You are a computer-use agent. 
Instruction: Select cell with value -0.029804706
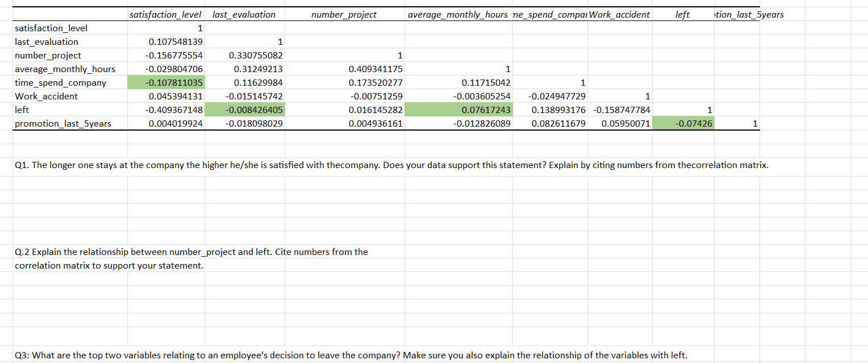[166, 69]
